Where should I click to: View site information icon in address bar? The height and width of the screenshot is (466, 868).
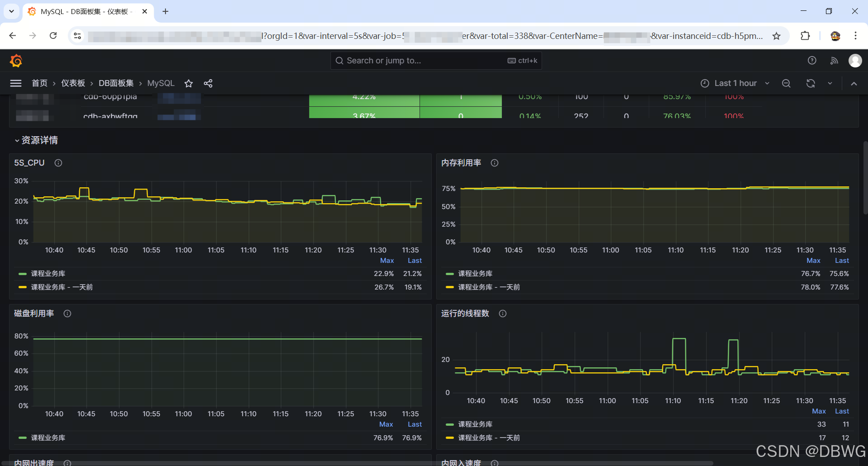pos(77,36)
